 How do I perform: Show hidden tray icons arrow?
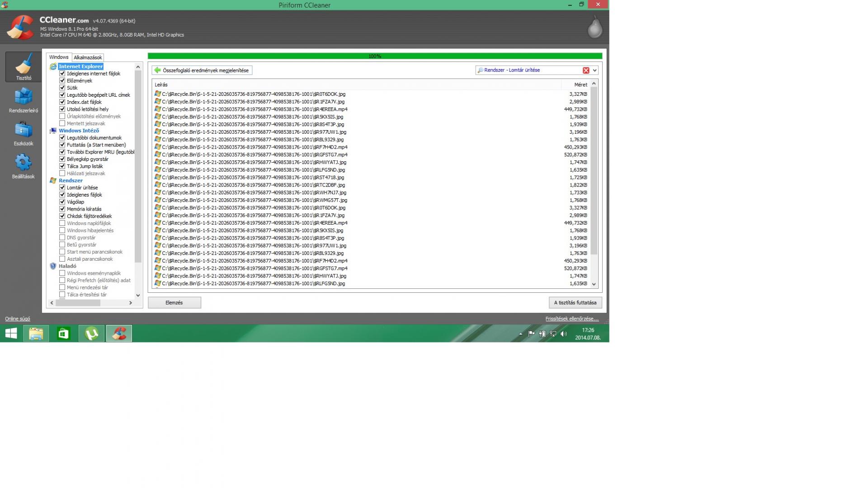pyautogui.click(x=520, y=334)
